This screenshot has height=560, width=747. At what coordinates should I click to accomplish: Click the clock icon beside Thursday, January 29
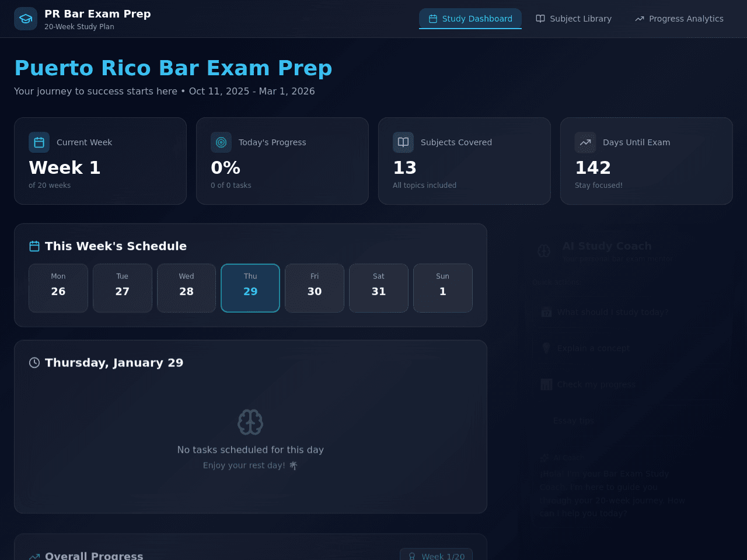34,363
